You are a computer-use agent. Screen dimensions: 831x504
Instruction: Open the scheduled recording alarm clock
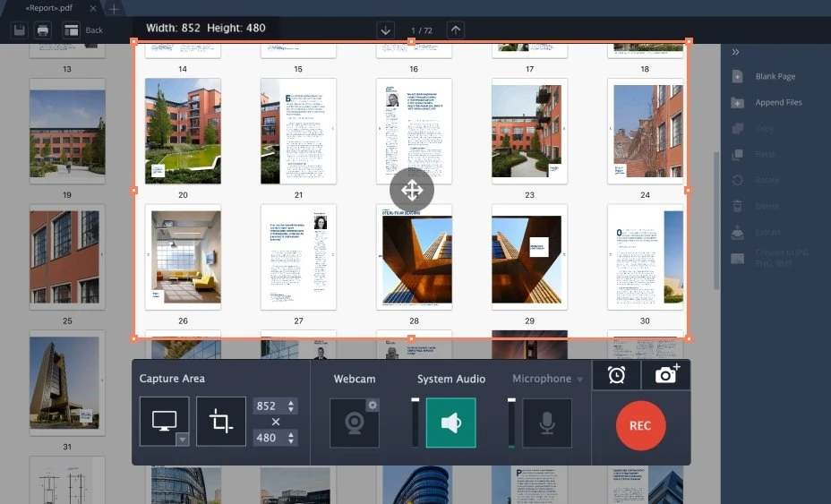[x=616, y=375]
